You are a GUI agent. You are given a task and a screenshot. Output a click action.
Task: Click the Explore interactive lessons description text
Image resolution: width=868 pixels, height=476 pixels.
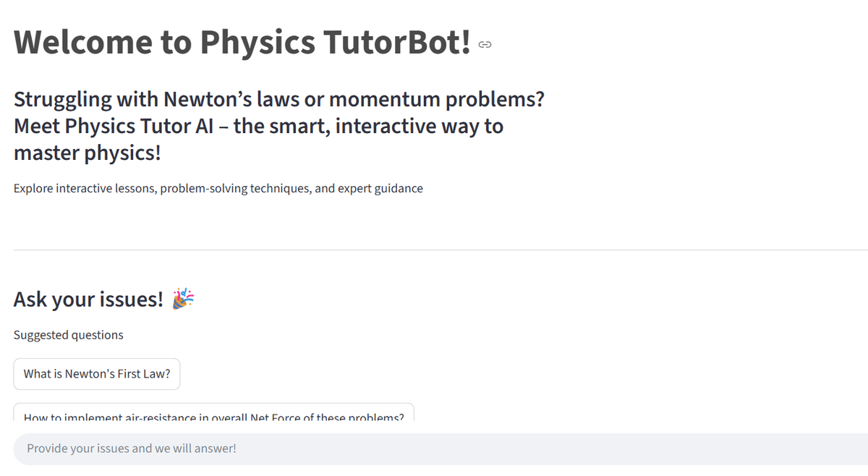217,188
